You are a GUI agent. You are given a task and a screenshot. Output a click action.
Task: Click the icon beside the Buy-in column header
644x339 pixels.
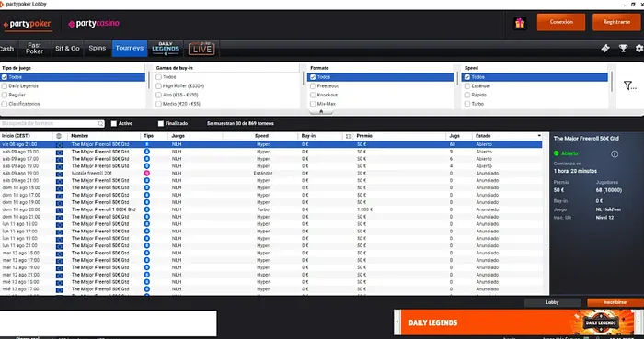coord(349,136)
